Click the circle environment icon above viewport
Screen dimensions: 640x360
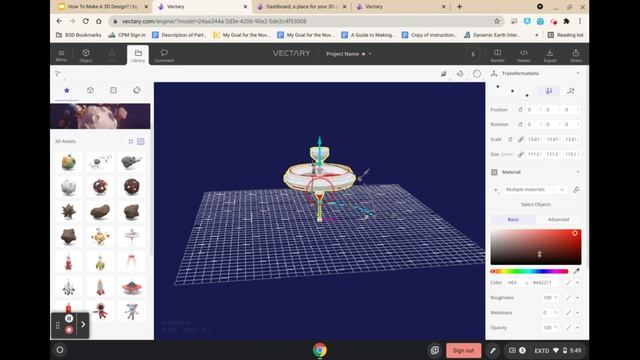pos(477,73)
